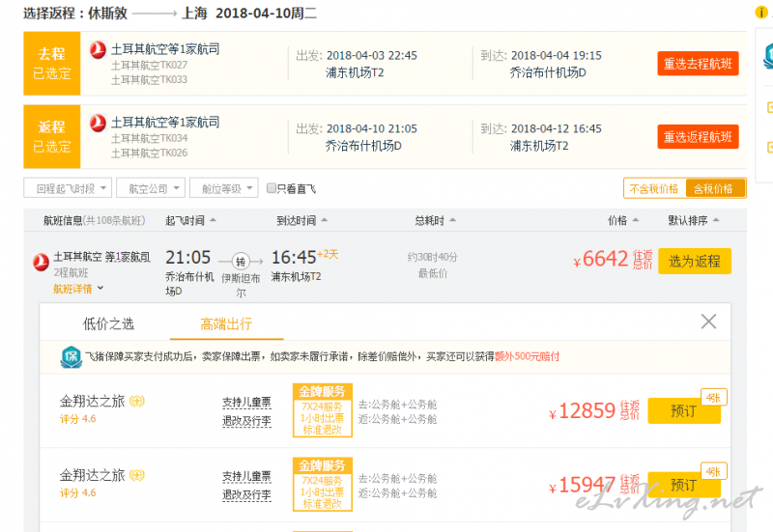Click 重选返程航班 button

(698, 136)
